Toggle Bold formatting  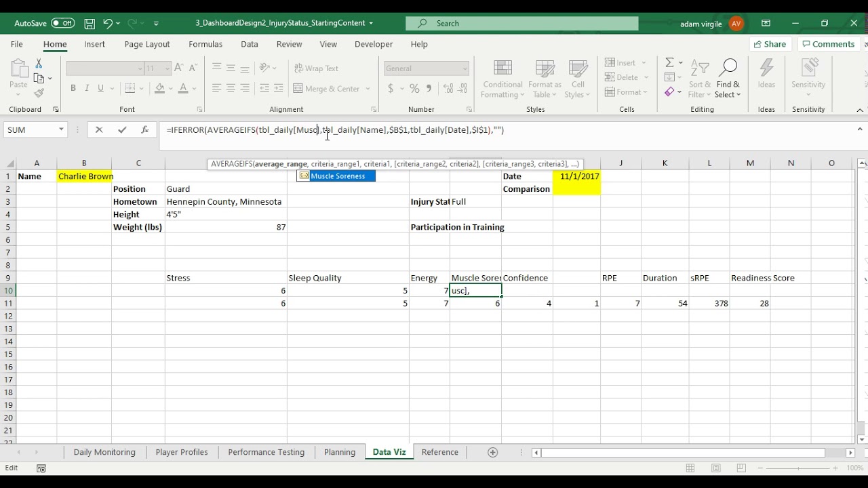(73, 88)
